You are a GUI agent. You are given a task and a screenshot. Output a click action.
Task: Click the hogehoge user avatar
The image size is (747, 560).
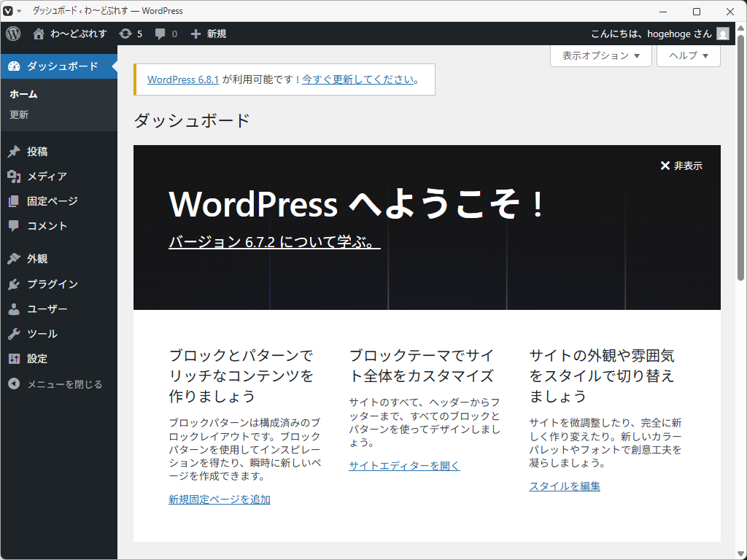click(x=722, y=34)
